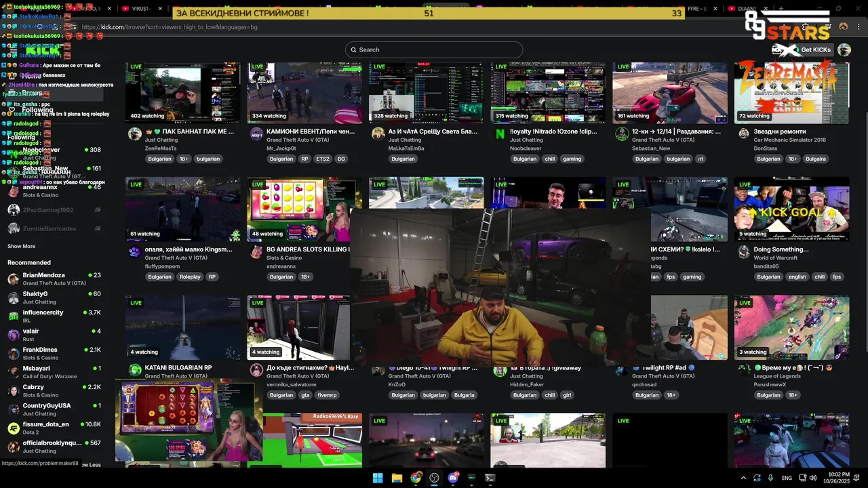Open DonStass channel avatar
Screen dimensions: 868x488
pyautogui.click(x=744, y=134)
